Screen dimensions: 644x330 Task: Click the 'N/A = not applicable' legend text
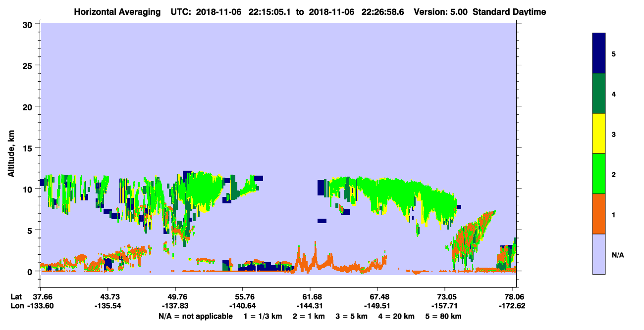[195, 316]
